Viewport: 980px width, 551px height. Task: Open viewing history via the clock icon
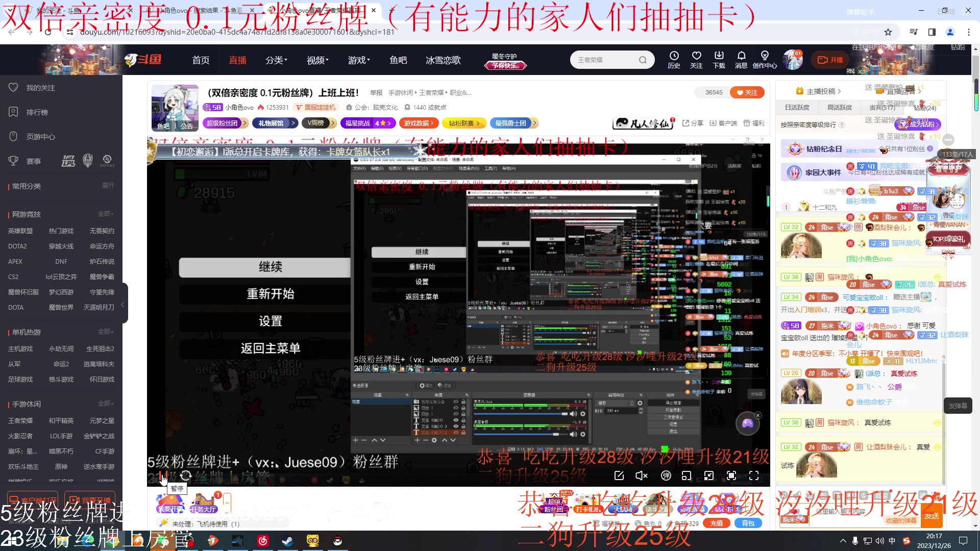coord(674,60)
